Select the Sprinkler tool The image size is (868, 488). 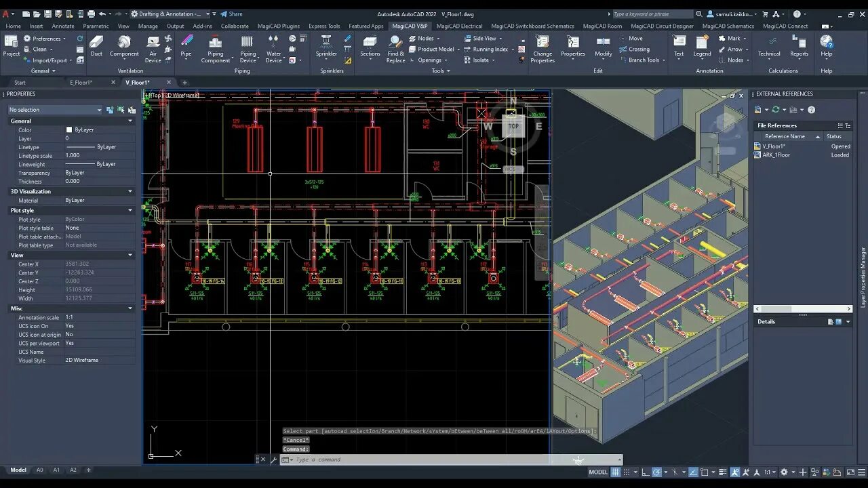[326, 46]
